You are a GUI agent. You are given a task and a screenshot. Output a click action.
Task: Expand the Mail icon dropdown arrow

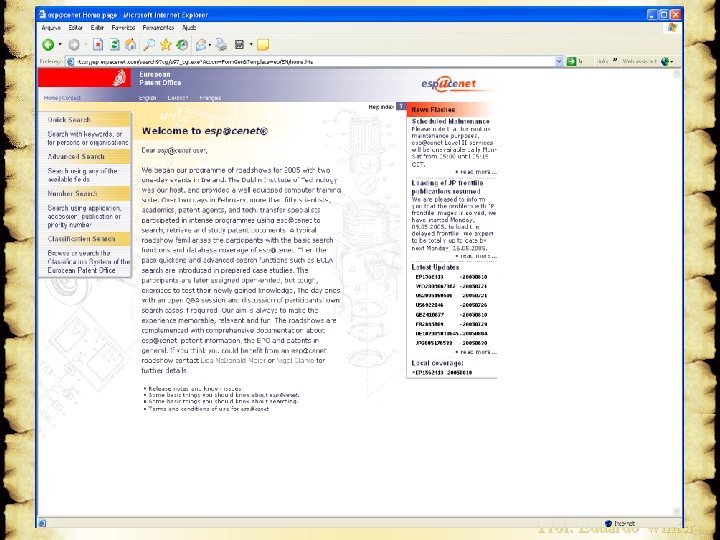coord(209,45)
